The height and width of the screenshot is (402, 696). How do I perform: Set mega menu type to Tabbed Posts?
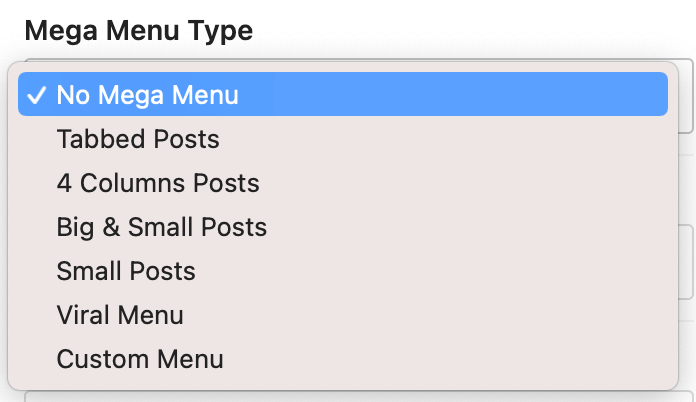138,139
